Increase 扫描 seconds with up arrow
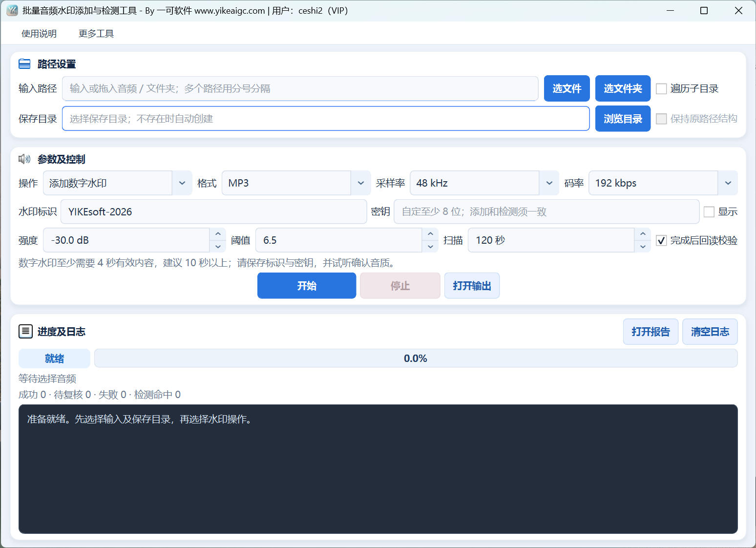756x548 pixels. pos(643,234)
